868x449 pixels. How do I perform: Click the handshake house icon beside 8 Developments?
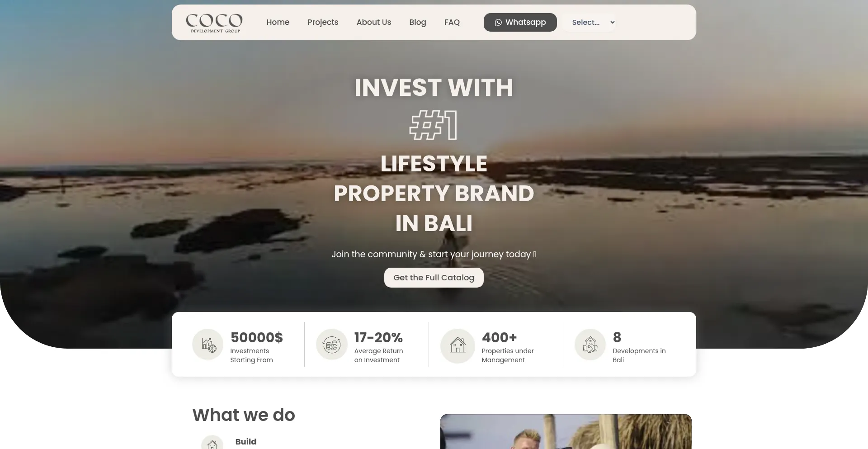pos(590,345)
